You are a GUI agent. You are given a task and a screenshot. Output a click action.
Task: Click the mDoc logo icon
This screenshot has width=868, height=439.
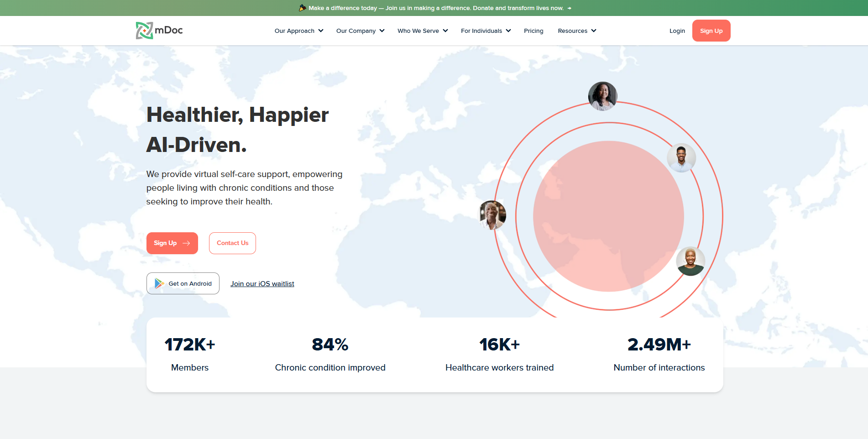coord(144,31)
